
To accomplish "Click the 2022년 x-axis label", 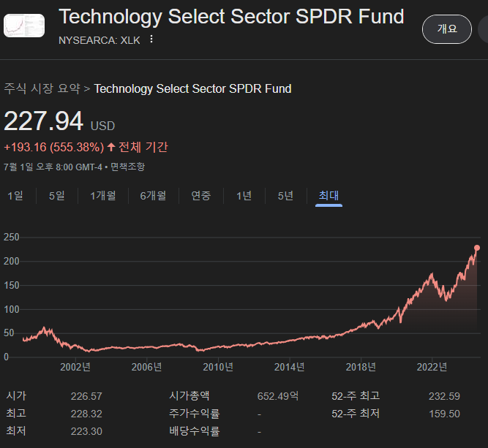I will click(432, 367).
